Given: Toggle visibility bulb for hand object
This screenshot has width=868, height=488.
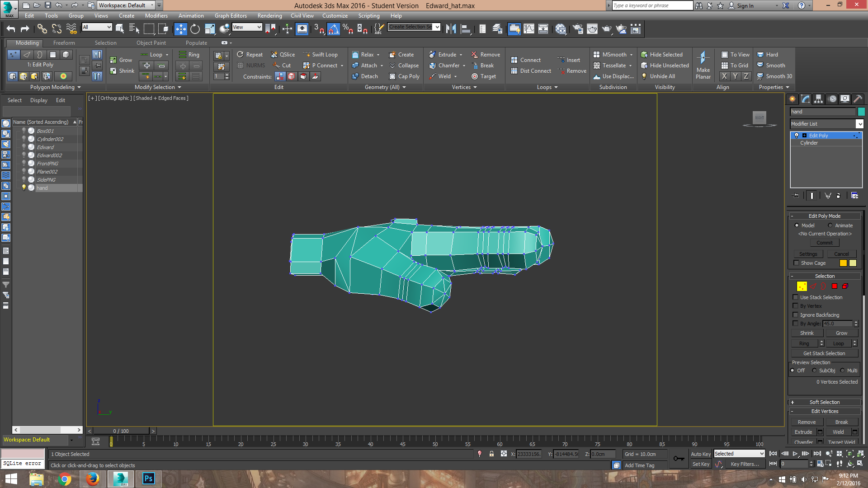Looking at the screenshot, I should coord(24,188).
